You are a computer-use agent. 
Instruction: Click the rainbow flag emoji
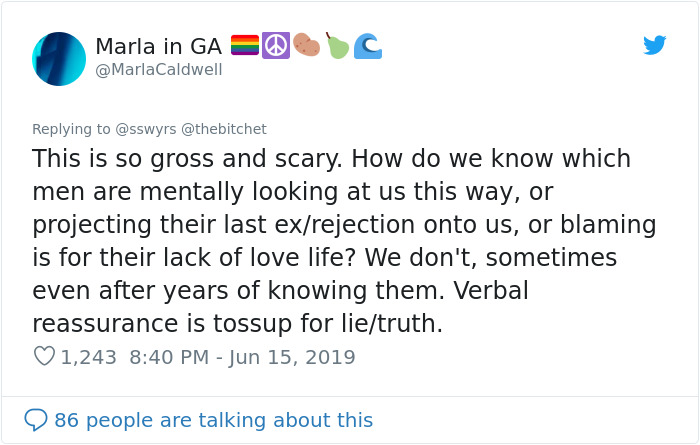click(x=244, y=46)
